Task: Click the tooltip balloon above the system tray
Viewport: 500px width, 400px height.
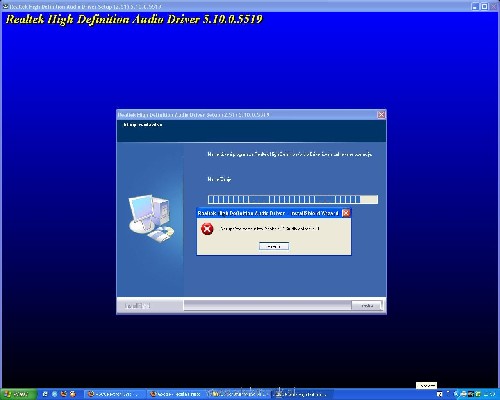Action: [x=426, y=385]
